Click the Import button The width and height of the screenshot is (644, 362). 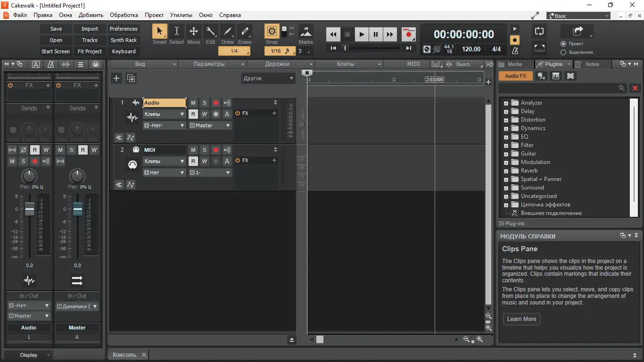pos(90,29)
